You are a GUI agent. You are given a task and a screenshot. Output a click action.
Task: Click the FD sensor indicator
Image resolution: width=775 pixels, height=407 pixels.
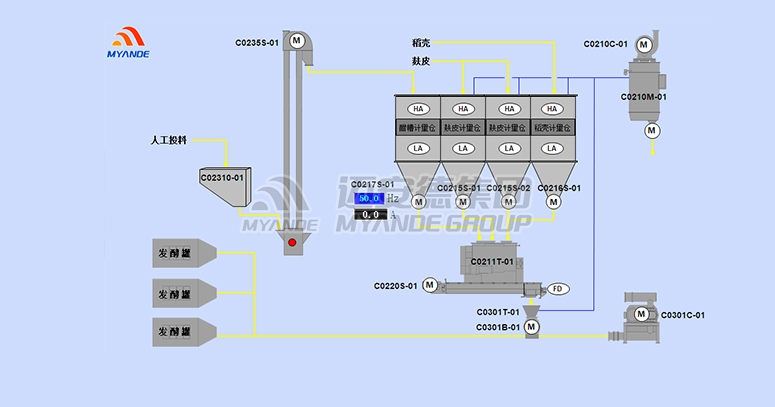point(556,289)
